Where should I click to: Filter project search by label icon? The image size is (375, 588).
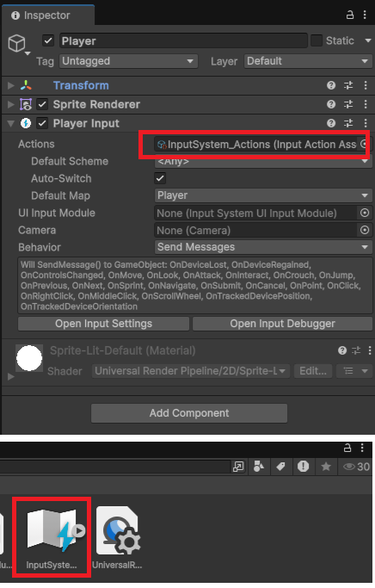pos(280,467)
